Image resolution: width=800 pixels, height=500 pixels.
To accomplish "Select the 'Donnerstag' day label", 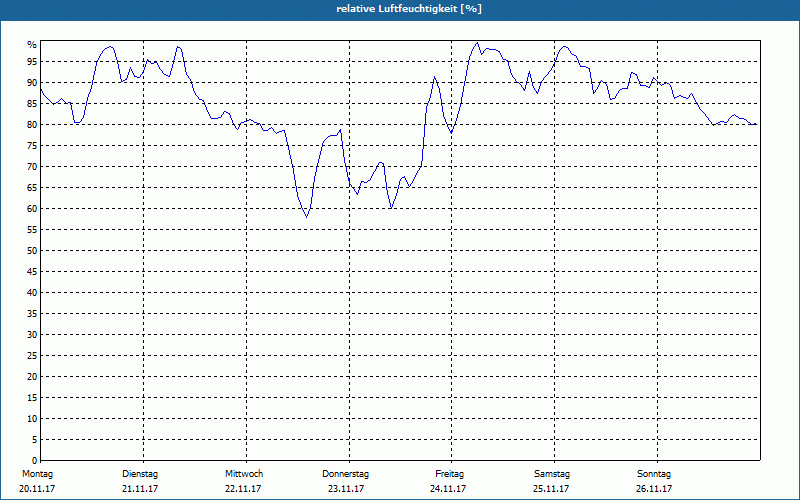I will click(345, 474).
